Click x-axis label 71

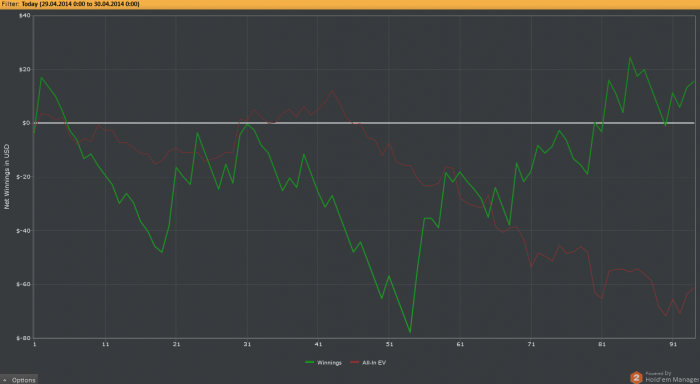(531, 344)
